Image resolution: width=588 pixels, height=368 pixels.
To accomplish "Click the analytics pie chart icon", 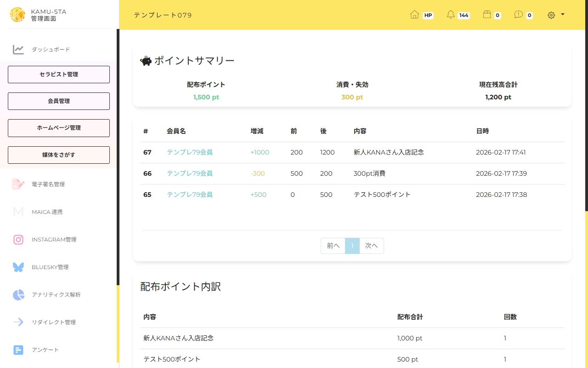I will point(18,295).
